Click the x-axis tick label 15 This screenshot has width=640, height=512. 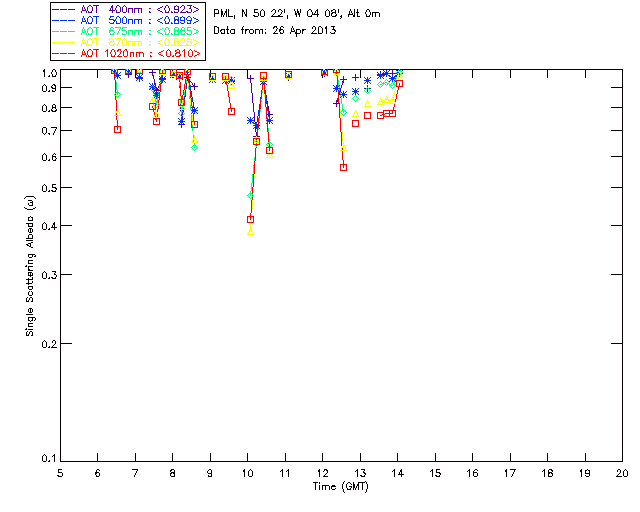[x=435, y=473]
